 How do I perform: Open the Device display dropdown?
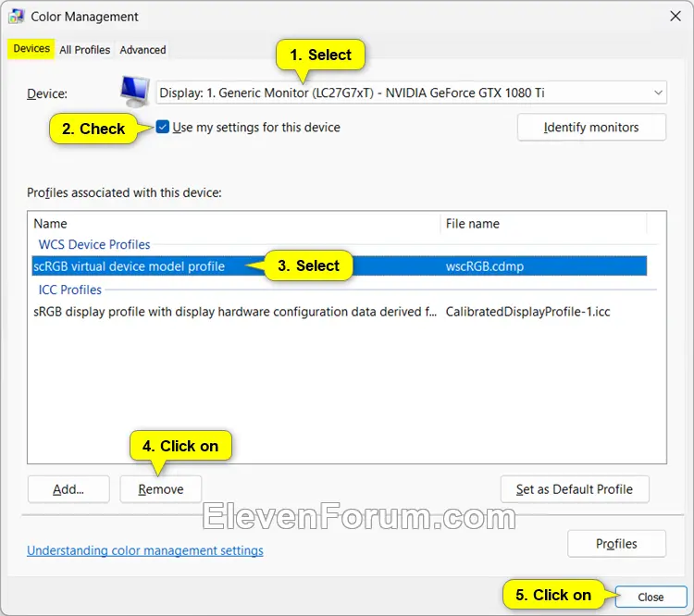(x=411, y=92)
